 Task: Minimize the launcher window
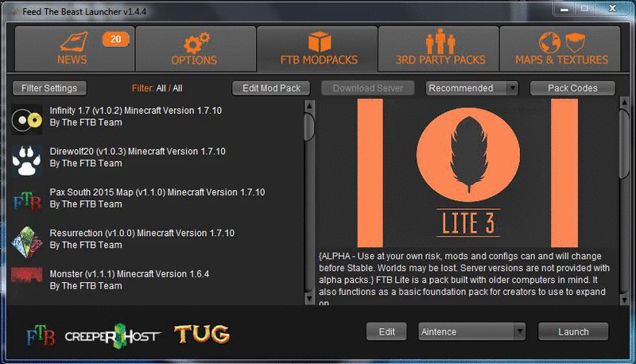[x=564, y=9]
